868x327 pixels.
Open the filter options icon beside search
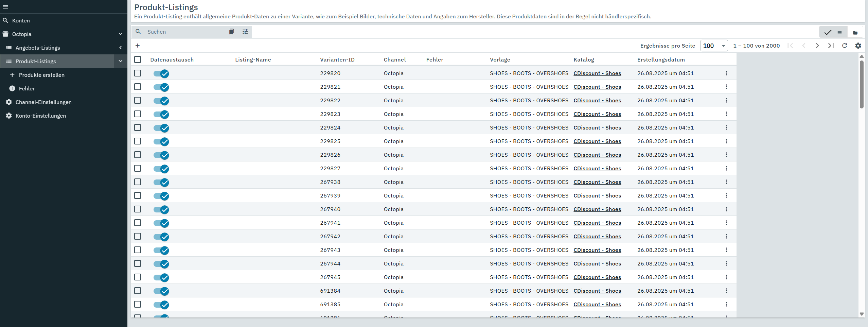(x=245, y=32)
